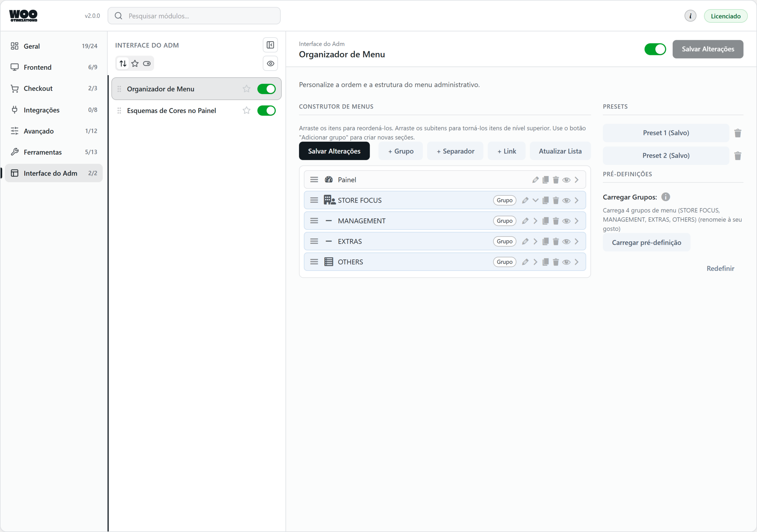Add a new group with + Grupo
The image size is (757, 532).
coord(400,151)
